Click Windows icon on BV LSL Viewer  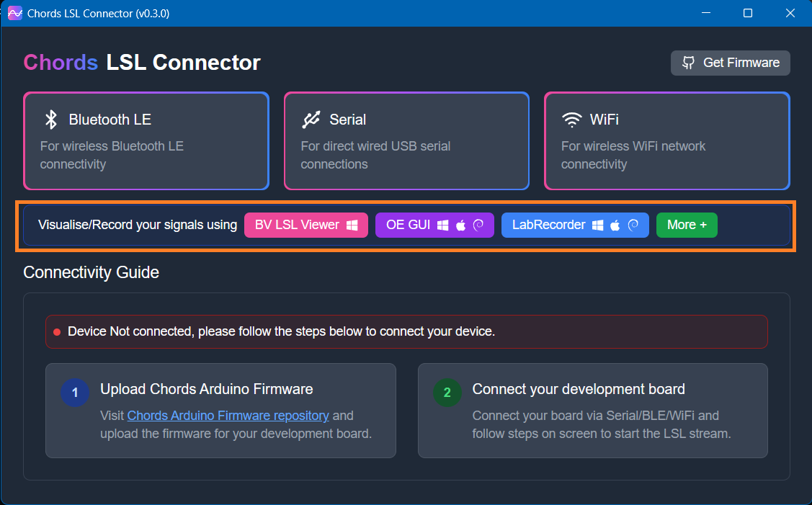[352, 225]
